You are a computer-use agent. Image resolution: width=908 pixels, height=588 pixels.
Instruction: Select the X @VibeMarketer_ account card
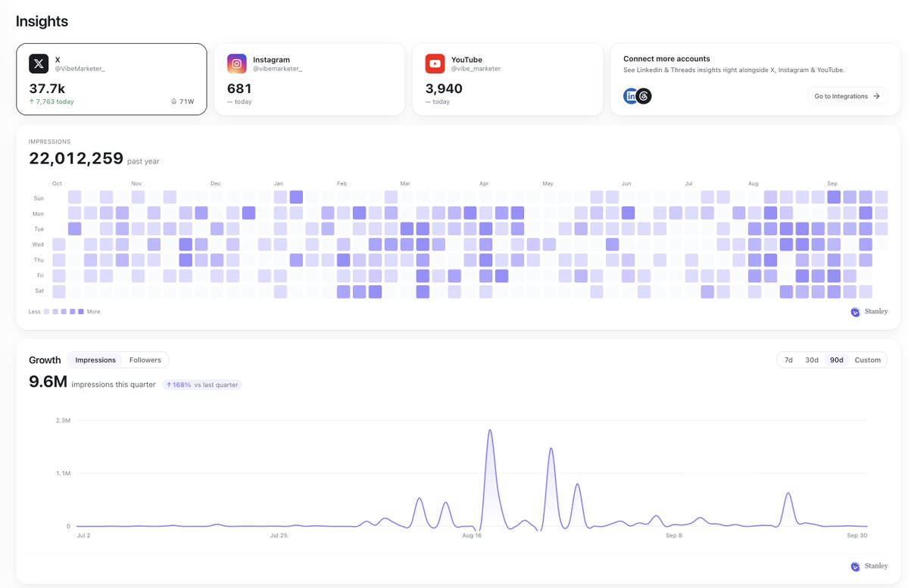[x=111, y=79]
